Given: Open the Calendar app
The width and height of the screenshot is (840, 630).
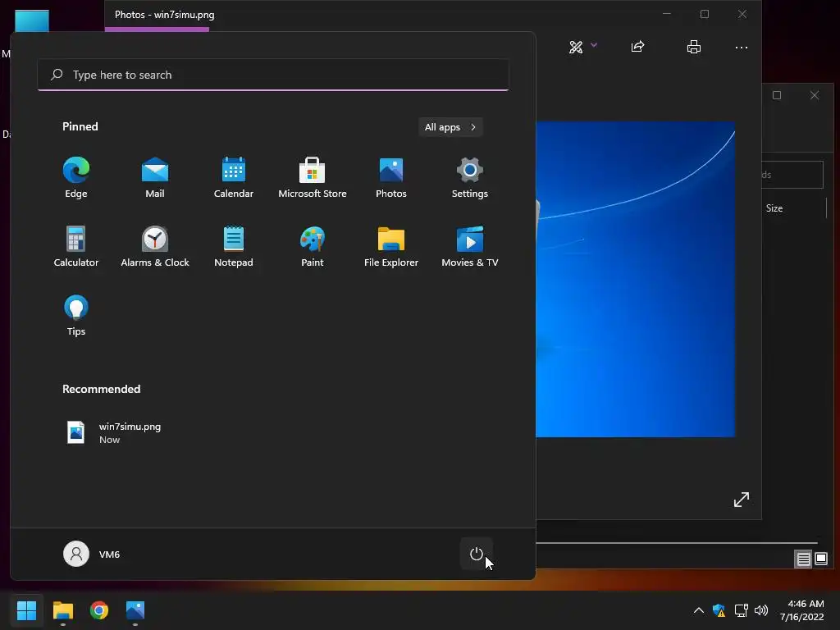Looking at the screenshot, I should tap(234, 178).
